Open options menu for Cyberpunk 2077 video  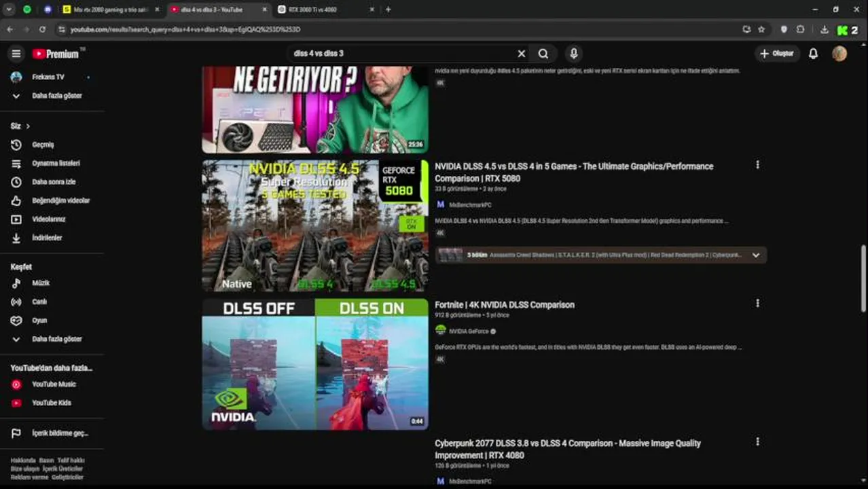(757, 442)
